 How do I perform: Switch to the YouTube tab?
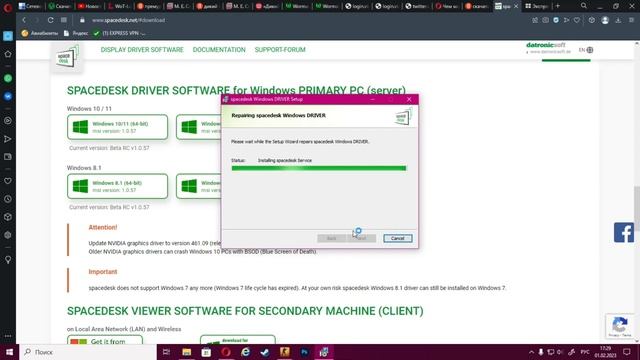89,6
